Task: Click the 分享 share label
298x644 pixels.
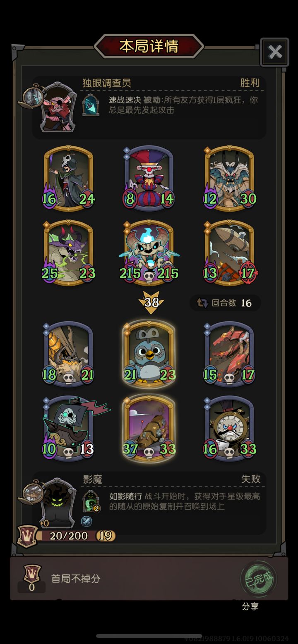Action: click(250, 606)
